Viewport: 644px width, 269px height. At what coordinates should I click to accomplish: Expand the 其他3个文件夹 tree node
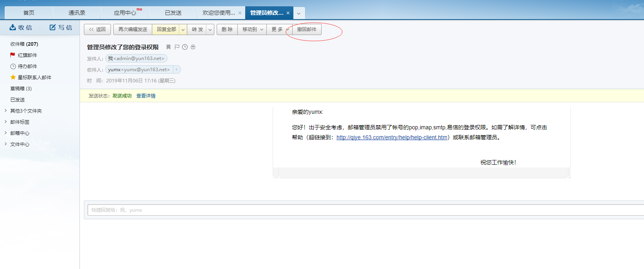pos(6,111)
